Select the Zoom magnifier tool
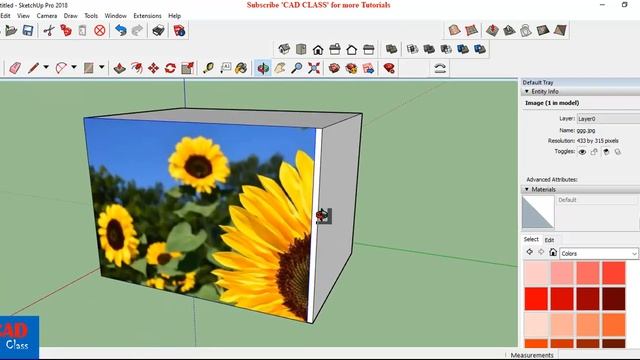The width and height of the screenshot is (640, 360). 297,68
